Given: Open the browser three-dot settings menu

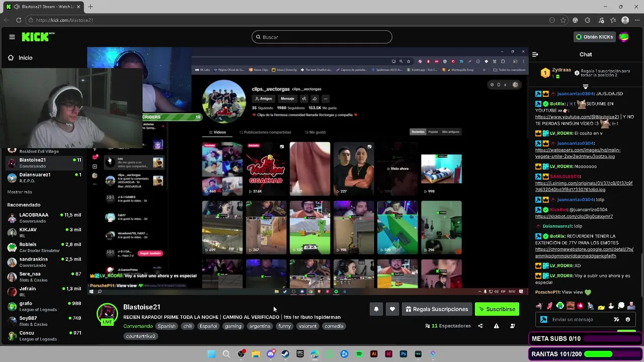Looking at the screenshot, I should (x=636, y=20).
